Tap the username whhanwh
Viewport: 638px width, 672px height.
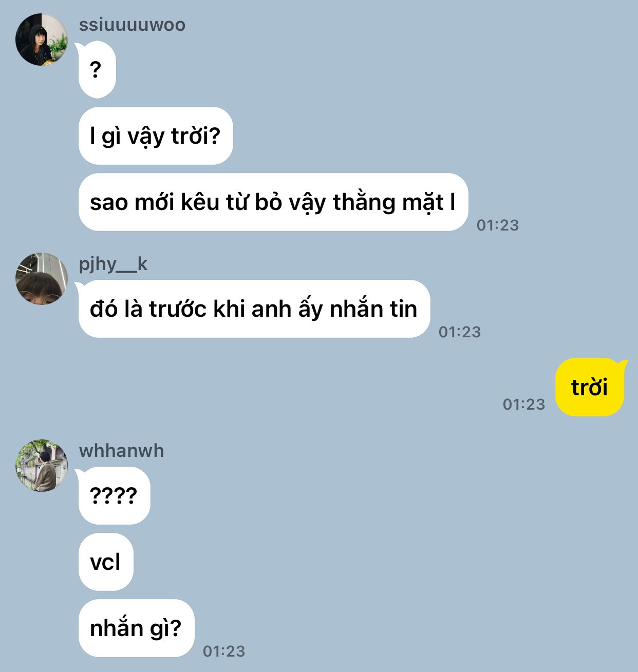121,451
